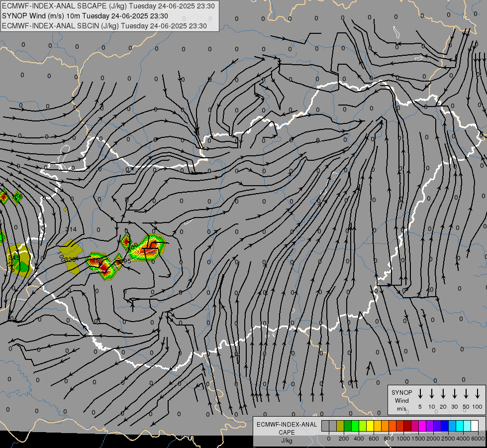
Task: Click the '4000' CAPE scale label
Action: click(463, 439)
